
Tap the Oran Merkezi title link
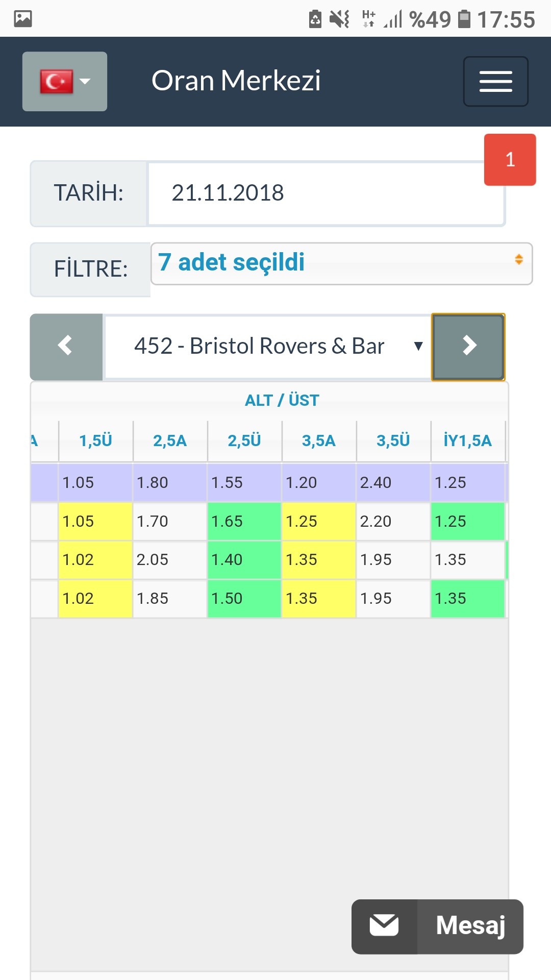(236, 81)
